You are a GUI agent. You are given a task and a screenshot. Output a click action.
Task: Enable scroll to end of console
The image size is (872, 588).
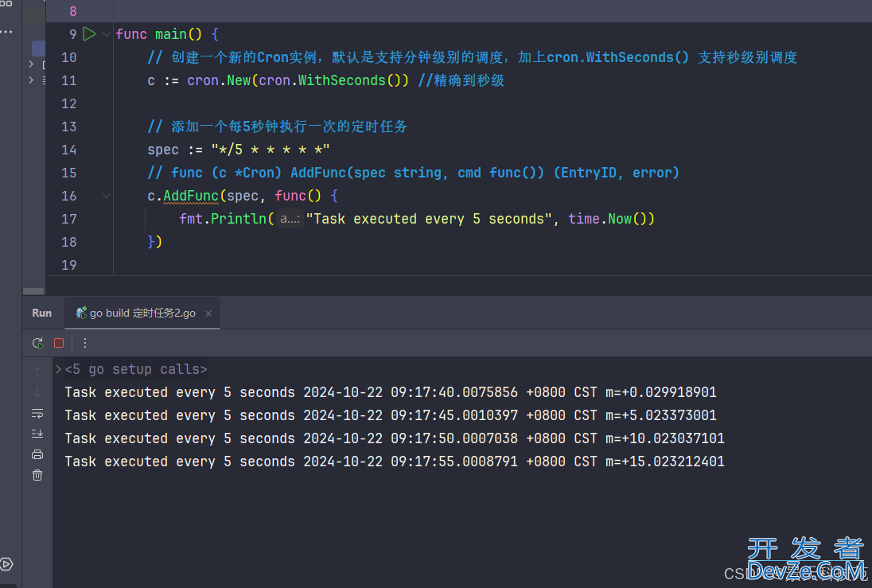37,434
